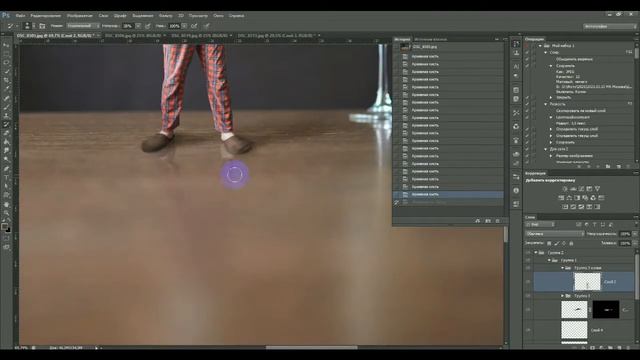Create new snapshot in History panel
This screenshot has width=640, height=360.
[x=488, y=221]
